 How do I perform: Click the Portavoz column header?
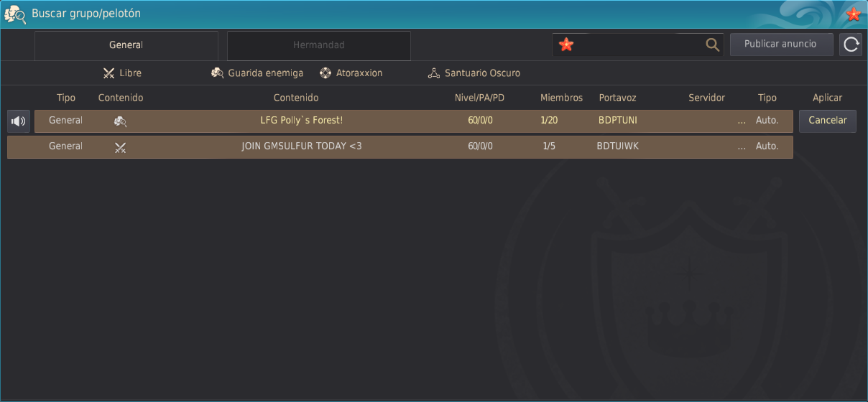(x=617, y=98)
